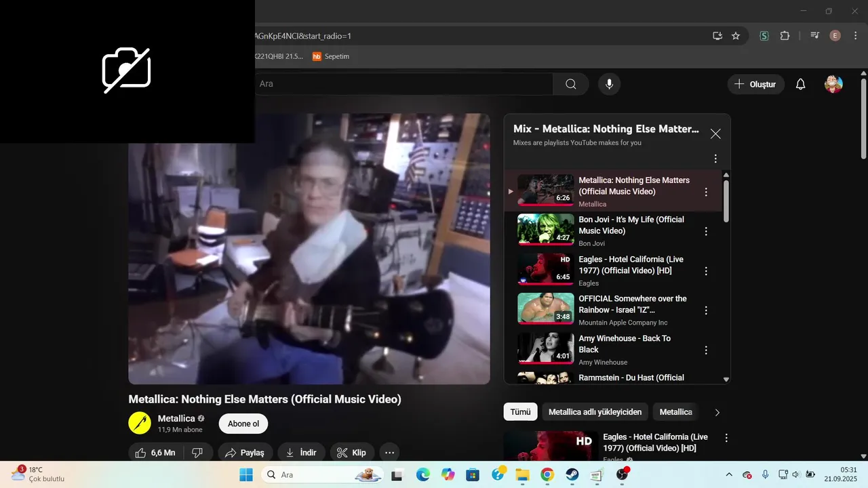
Task: Open options for the recommended Hotel California video
Action: pyautogui.click(x=726, y=438)
